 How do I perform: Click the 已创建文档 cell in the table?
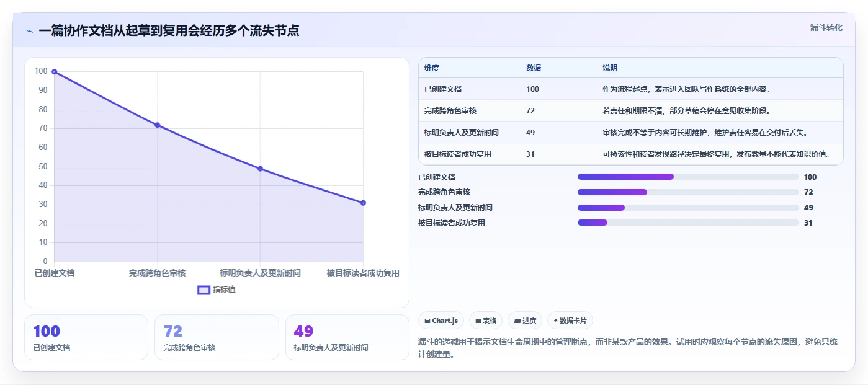point(443,89)
